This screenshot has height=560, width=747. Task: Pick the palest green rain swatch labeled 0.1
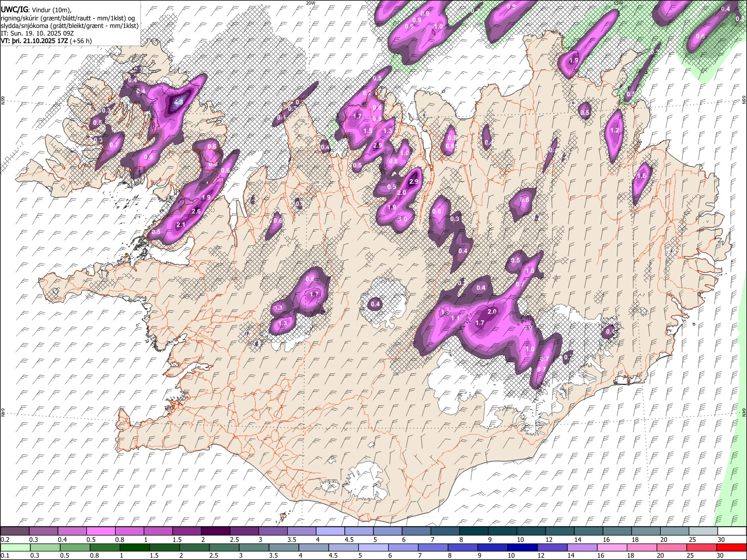point(15,548)
